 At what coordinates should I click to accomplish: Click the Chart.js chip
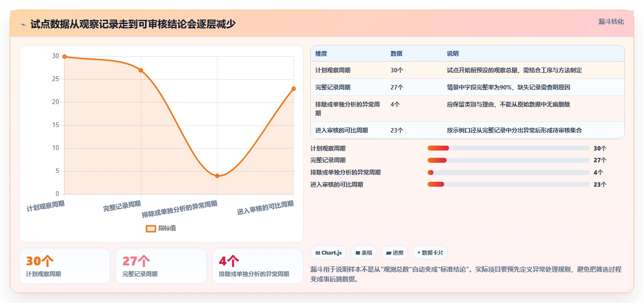(329, 253)
